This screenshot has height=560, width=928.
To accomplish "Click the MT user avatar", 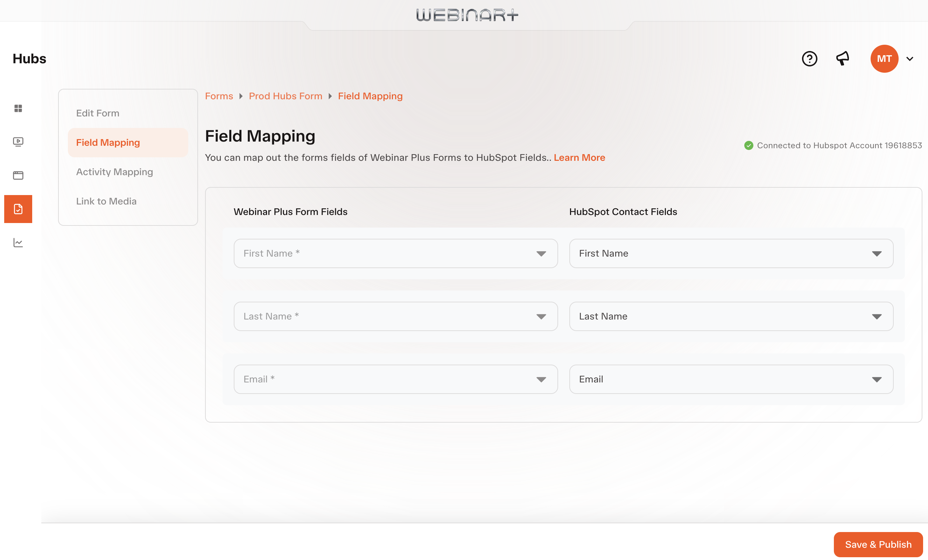I will pyautogui.click(x=884, y=59).
